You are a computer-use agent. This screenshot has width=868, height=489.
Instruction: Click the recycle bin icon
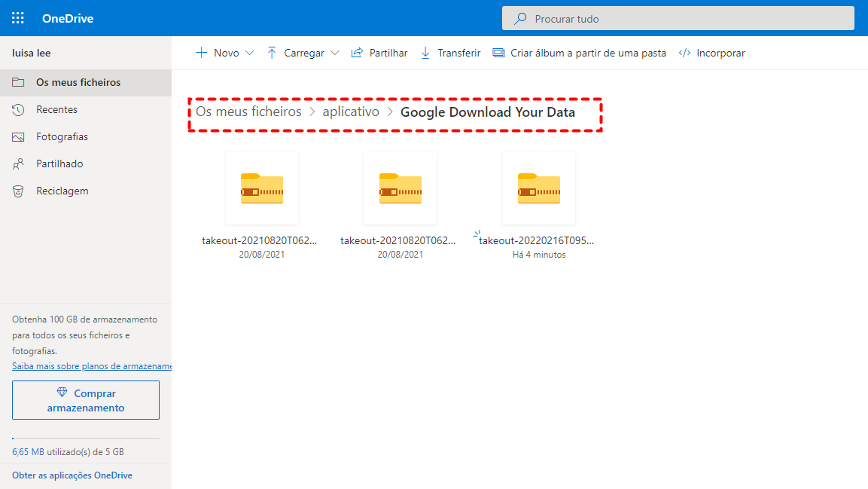click(18, 191)
